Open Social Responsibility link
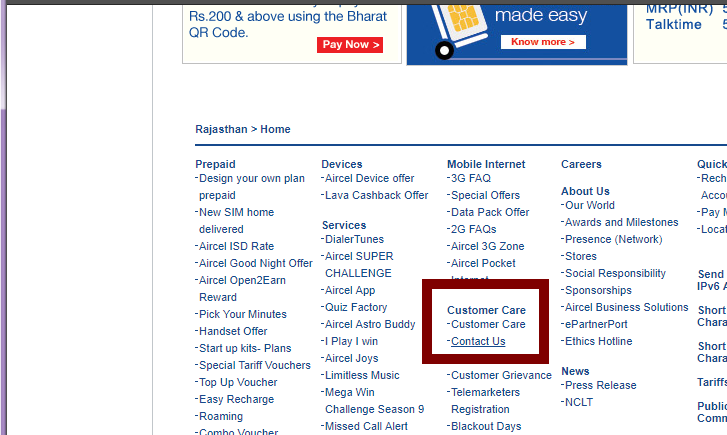Viewport: 727px width, 435px height. [615, 274]
